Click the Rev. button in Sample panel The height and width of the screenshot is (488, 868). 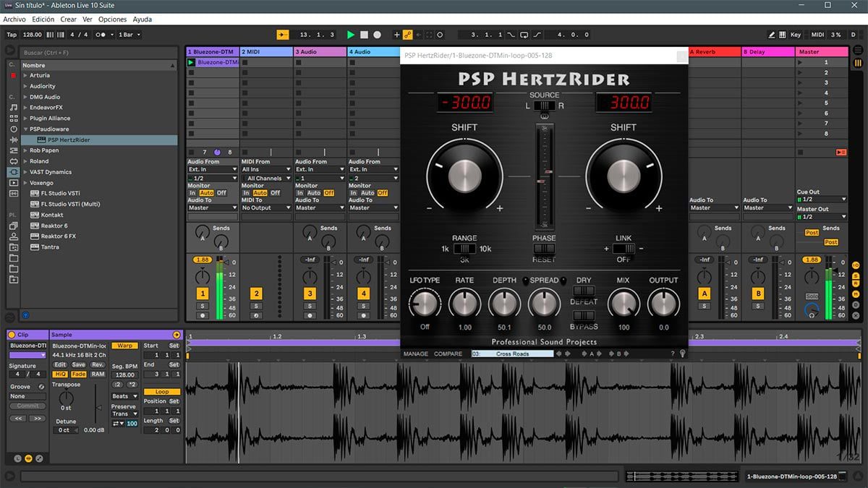click(x=98, y=364)
